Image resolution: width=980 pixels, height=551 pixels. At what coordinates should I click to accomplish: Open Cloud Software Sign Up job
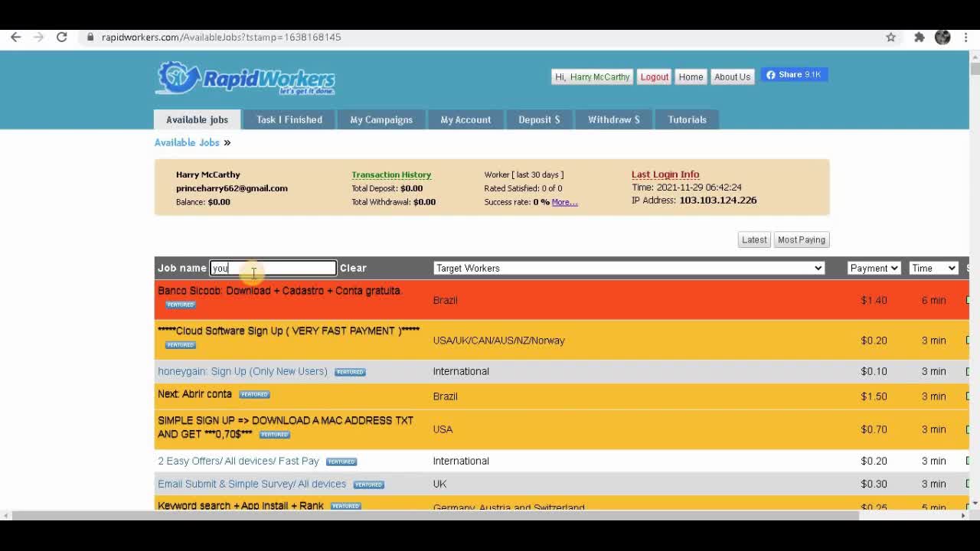(x=289, y=331)
